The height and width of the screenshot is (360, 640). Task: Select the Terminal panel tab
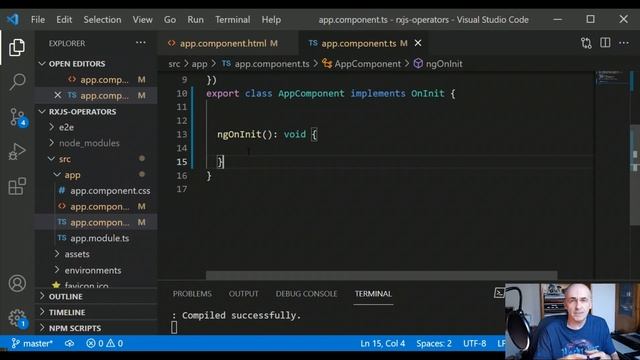(x=373, y=293)
